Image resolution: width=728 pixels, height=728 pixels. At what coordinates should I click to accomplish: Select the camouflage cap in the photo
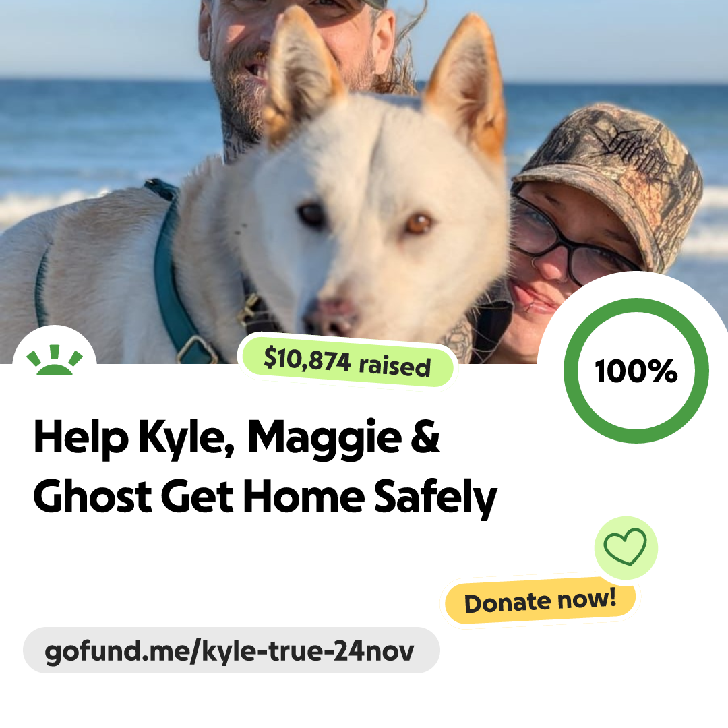coord(617,181)
